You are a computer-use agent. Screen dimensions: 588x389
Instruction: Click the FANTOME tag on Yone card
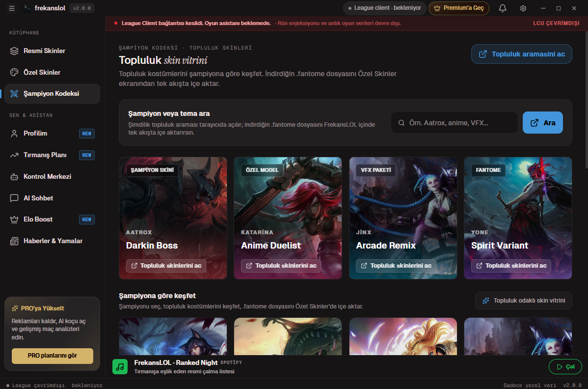(x=488, y=170)
